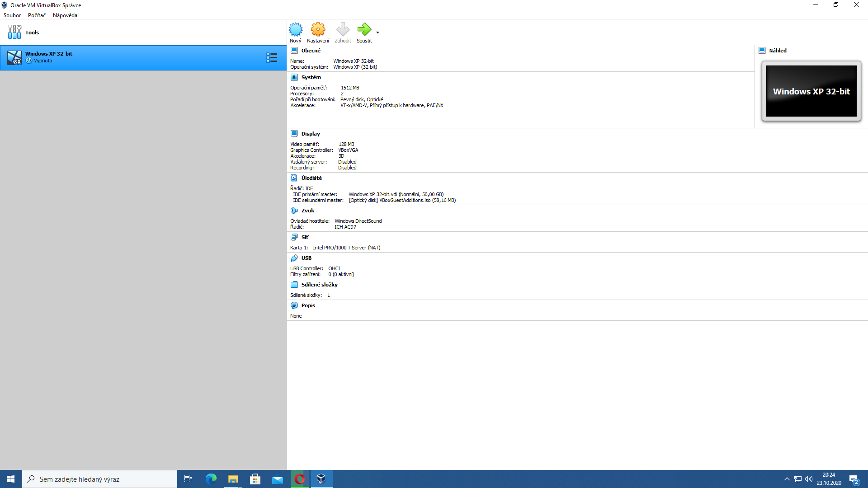
Task: Open Nastavení settings gear icon
Action: click(x=318, y=30)
